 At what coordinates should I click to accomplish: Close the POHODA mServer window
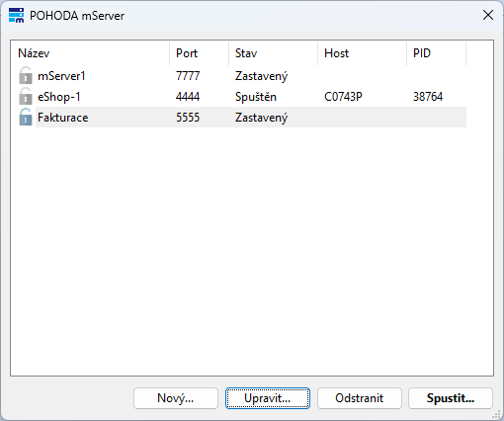[x=488, y=15]
